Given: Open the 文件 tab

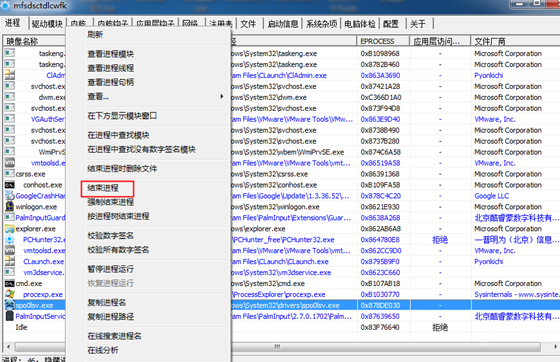Looking at the screenshot, I should [248, 24].
